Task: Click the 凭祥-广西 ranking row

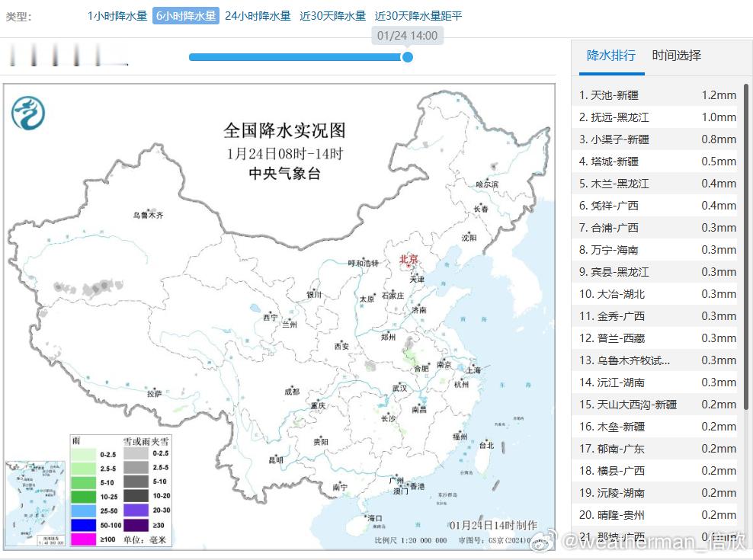Action: (658, 206)
